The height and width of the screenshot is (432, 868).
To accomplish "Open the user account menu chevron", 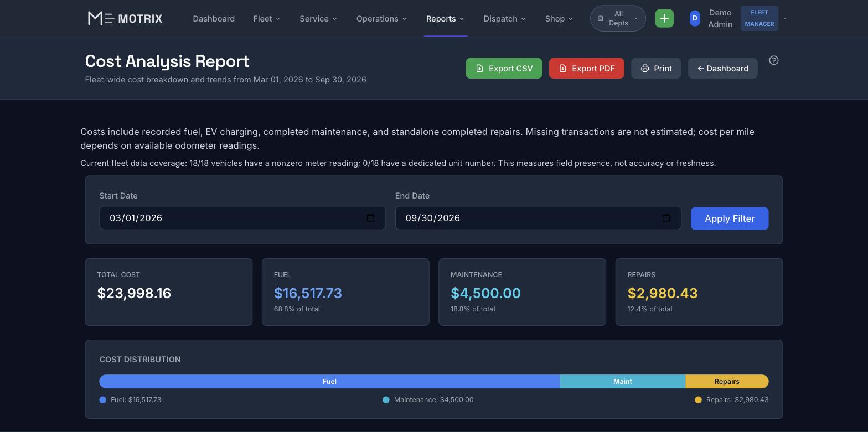I will (x=785, y=18).
